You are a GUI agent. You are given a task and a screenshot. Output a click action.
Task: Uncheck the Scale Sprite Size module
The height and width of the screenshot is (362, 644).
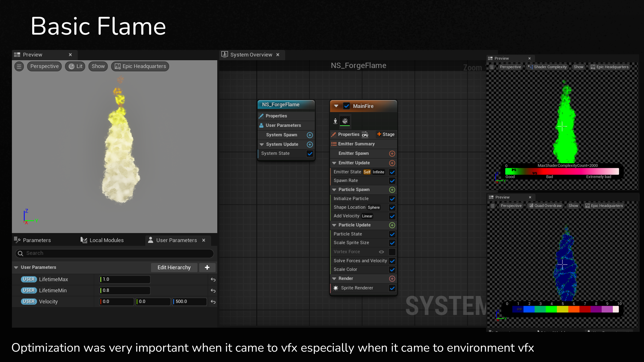coord(392,243)
